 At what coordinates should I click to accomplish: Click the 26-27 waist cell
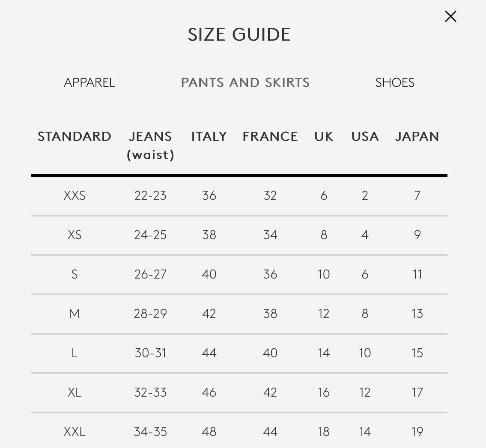150,274
